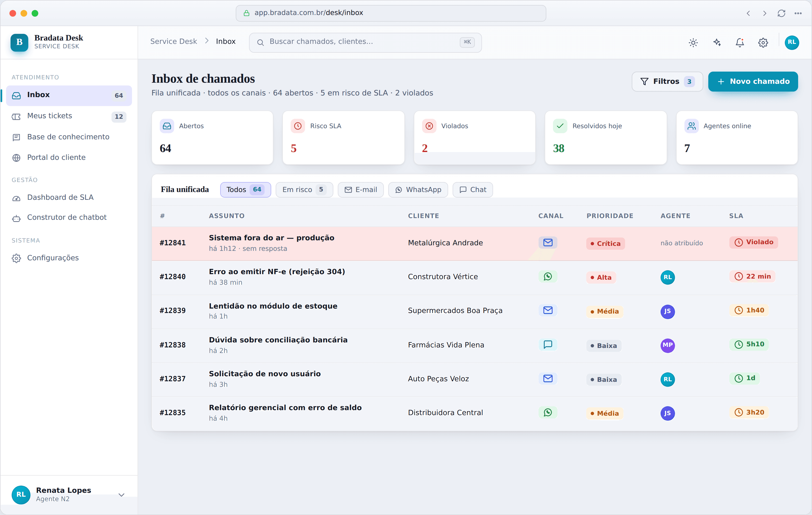812x515 pixels.
Task: Click the Abertos card inbox icon
Action: (167, 126)
